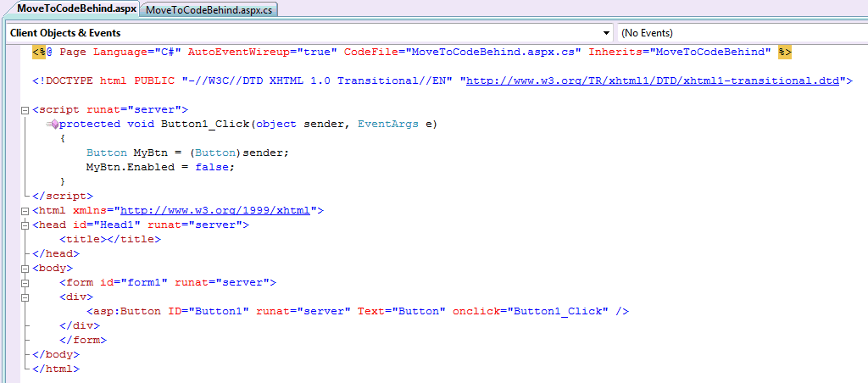Click the AutoEventWireup="true" attribute
868x383 pixels.
coord(263,52)
